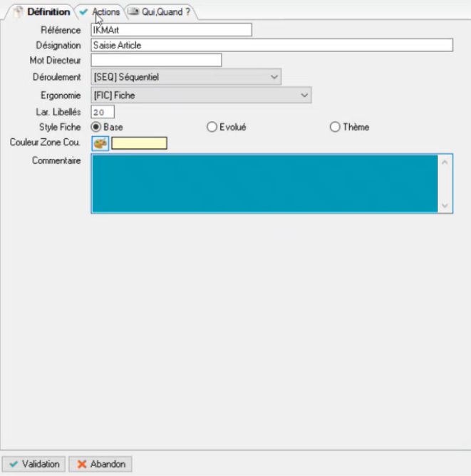The width and height of the screenshot is (471, 476).
Task: Click the empty Mot Directeur field
Action: (x=156, y=61)
